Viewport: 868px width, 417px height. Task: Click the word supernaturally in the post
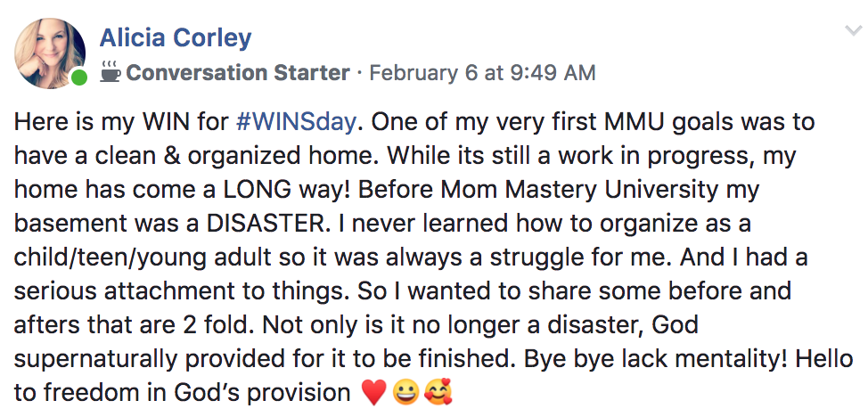point(95,359)
